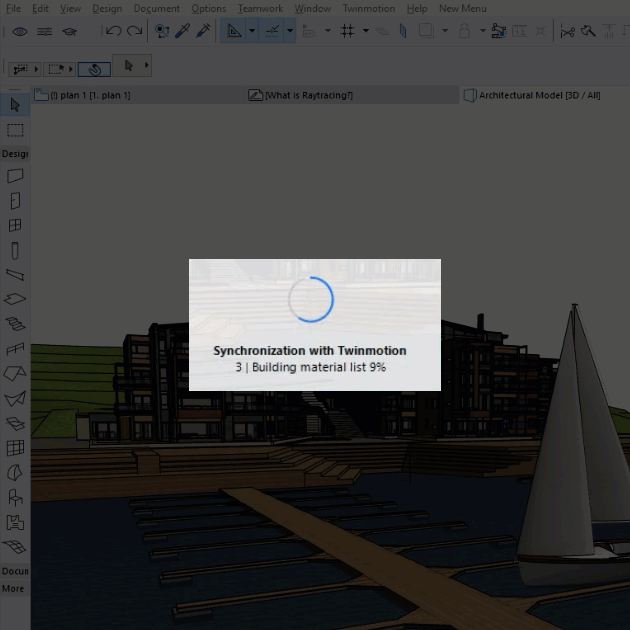Open the Design menu

pyautogui.click(x=107, y=8)
